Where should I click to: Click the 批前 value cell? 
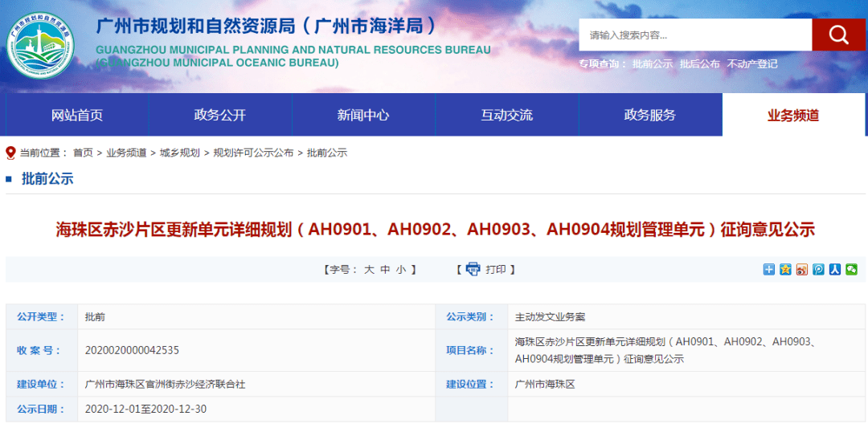pyautogui.click(x=256, y=317)
